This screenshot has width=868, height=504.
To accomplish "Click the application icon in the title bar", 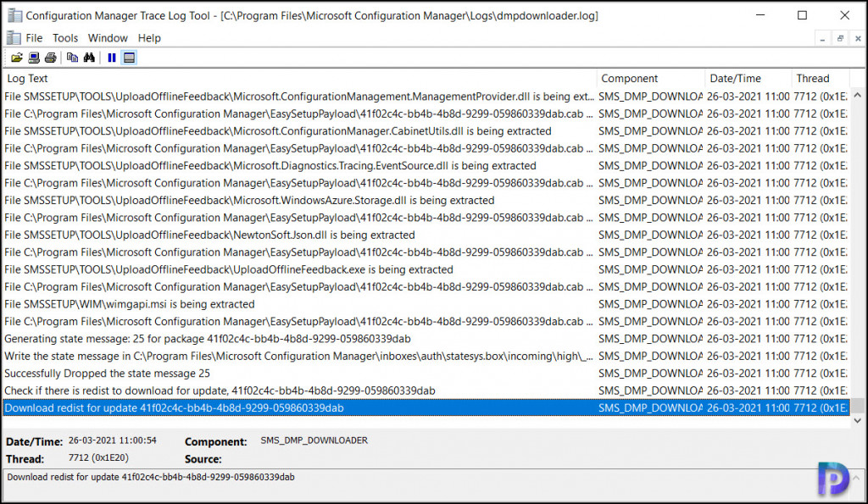I will [14, 15].
